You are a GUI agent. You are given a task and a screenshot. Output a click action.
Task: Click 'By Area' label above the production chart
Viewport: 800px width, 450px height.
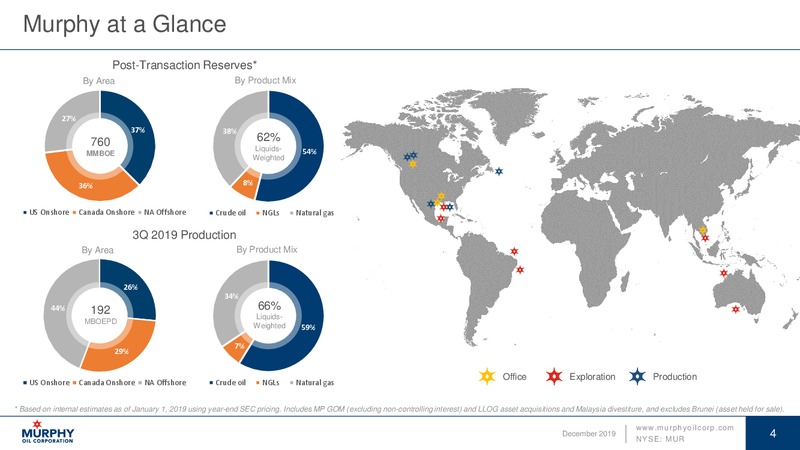97,250
